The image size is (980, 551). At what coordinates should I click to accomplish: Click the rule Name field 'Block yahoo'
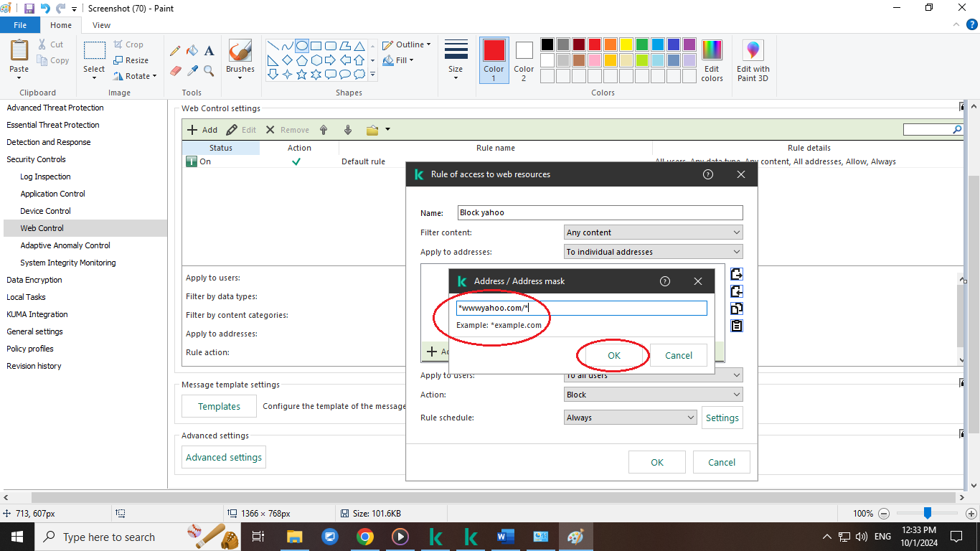600,212
